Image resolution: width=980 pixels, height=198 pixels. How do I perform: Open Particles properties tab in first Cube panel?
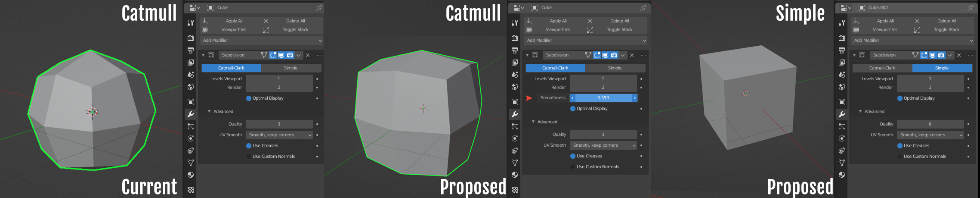click(191, 126)
